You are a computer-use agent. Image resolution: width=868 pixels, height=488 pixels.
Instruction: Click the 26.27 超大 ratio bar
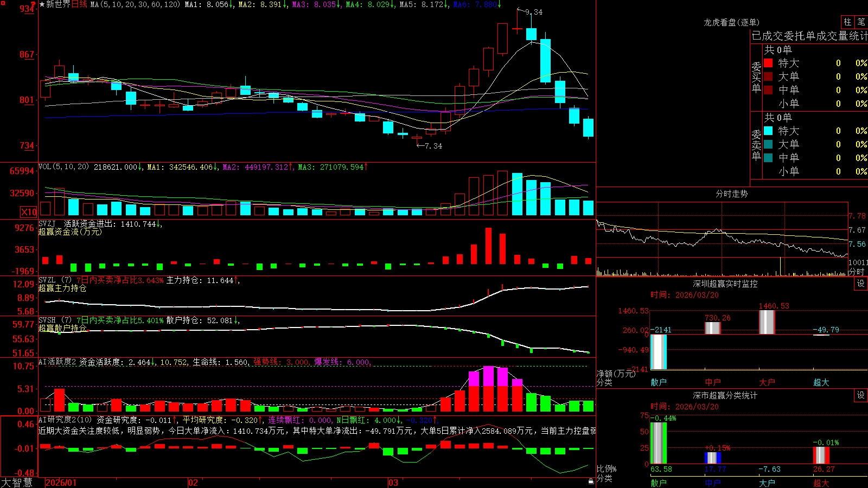coord(821,455)
